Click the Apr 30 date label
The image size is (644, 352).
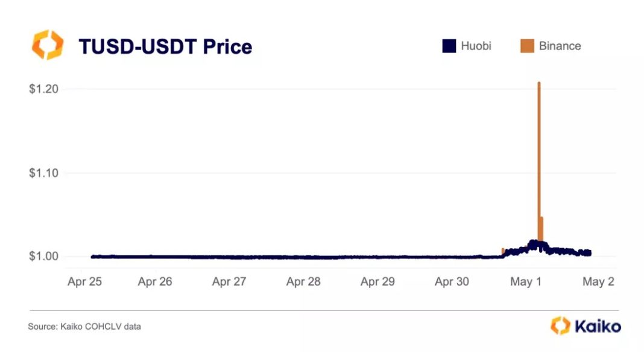[452, 282]
